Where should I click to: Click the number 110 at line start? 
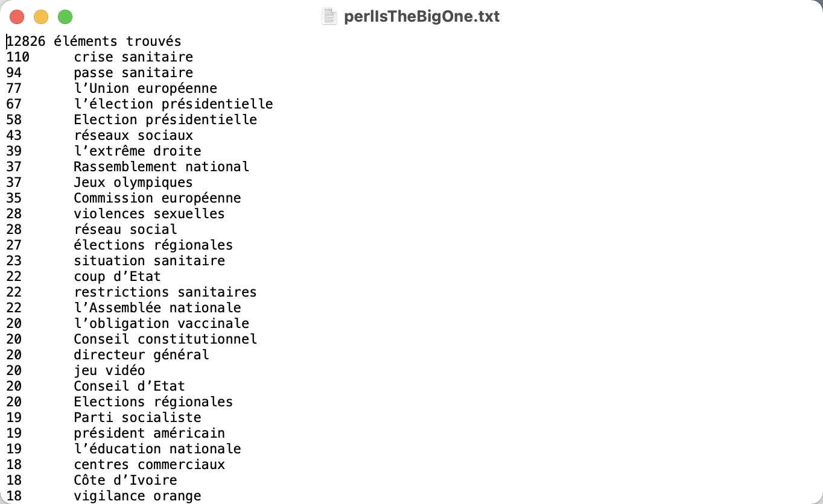(17, 57)
